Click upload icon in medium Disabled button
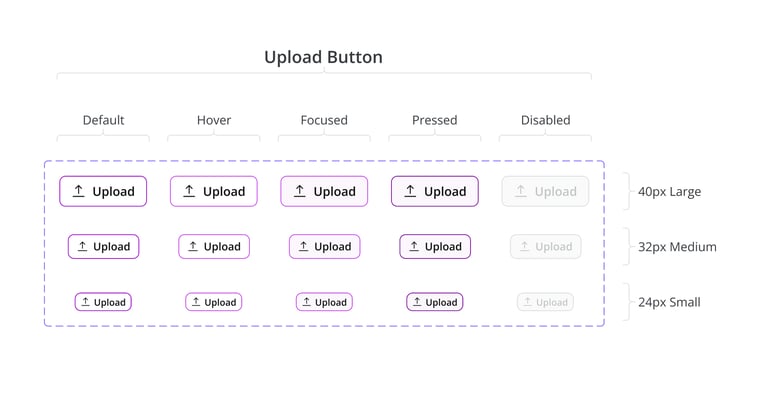 click(x=525, y=247)
